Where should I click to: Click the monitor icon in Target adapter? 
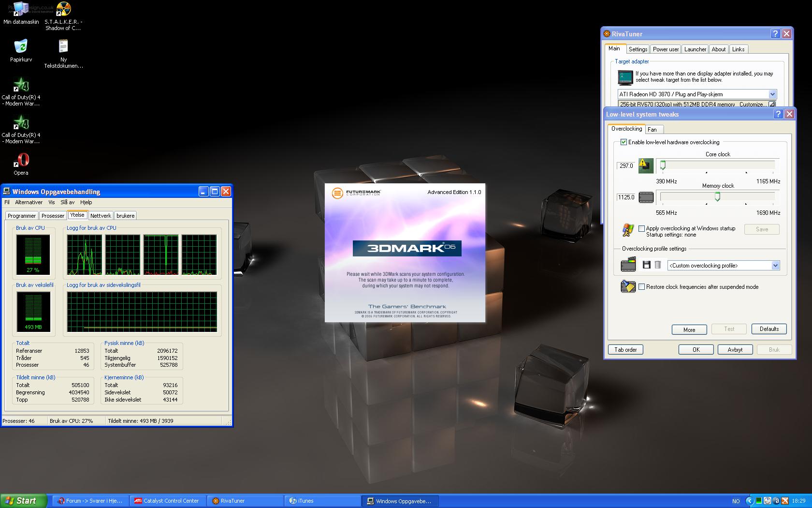[625, 77]
